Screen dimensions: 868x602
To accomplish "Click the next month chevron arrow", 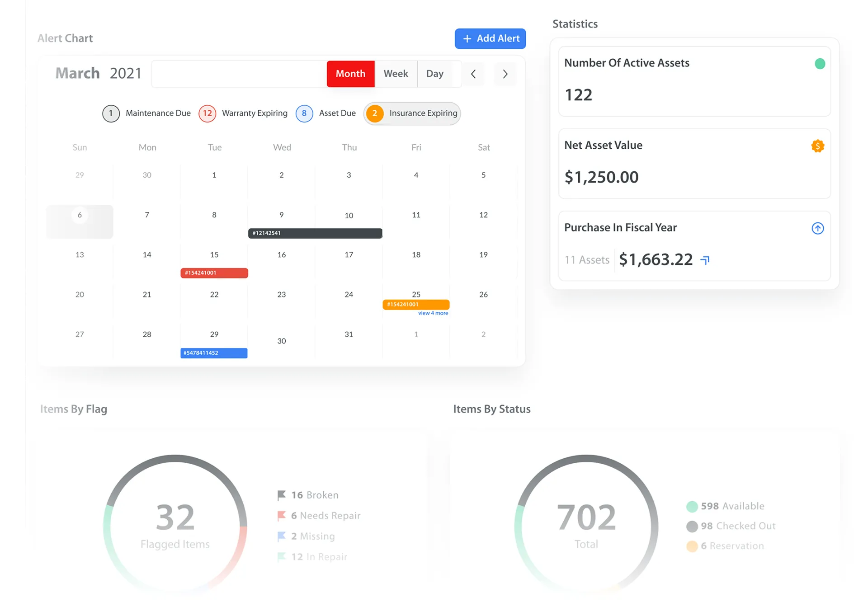I will tap(505, 74).
